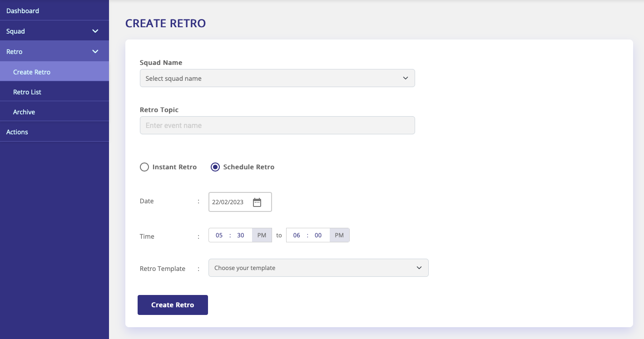Toggle the end time PM indicator
This screenshot has width=644, height=339.
(339, 235)
